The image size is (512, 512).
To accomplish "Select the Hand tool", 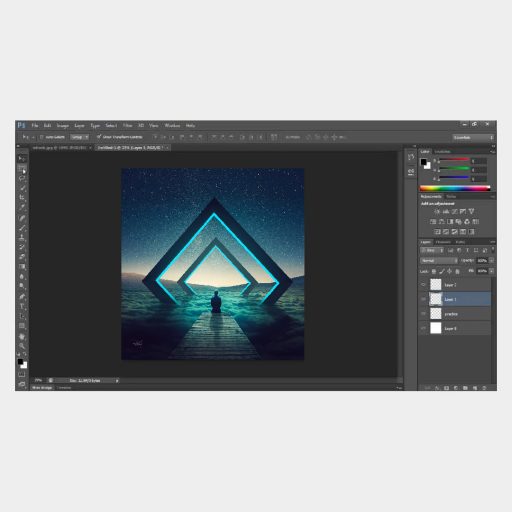I will (22, 336).
